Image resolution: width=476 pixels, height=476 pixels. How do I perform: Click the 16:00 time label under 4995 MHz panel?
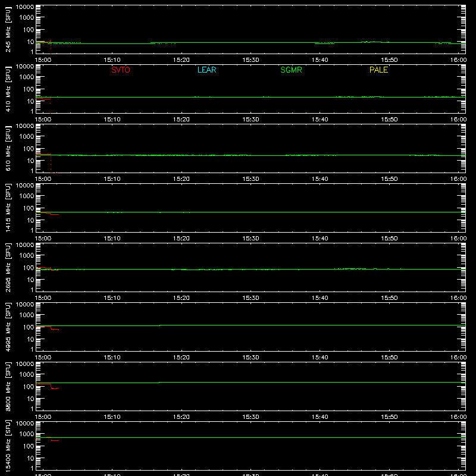pos(458,358)
